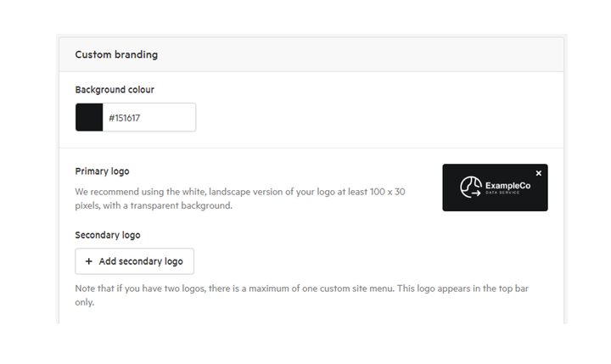Click the Custom branding heading

116,54
